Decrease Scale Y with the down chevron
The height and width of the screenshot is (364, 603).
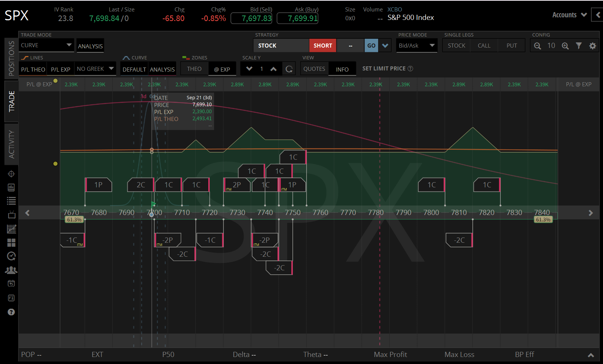[249, 69]
